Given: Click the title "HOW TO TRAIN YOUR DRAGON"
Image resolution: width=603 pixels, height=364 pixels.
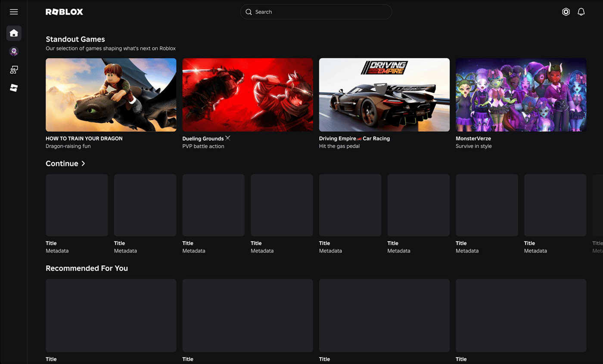Looking at the screenshot, I should click(84, 139).
